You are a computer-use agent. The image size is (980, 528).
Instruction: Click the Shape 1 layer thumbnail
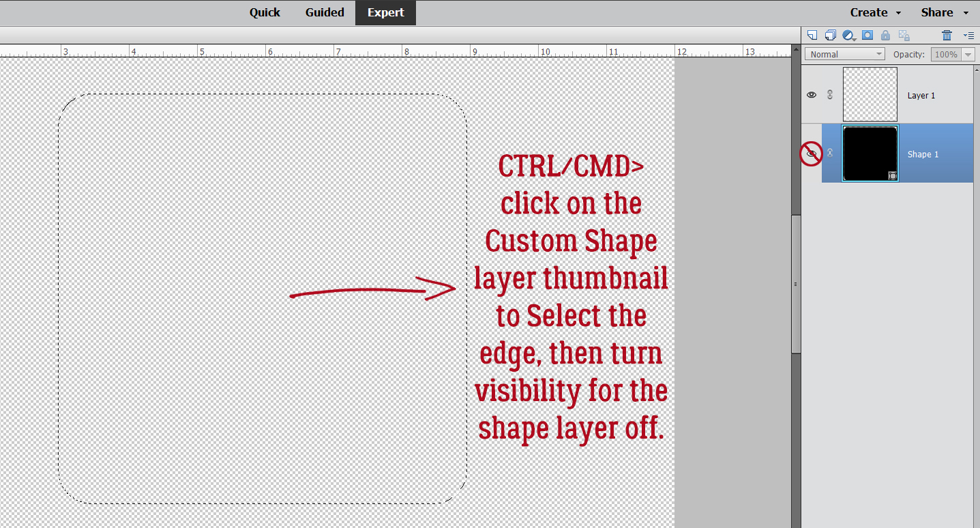(870, 153)
